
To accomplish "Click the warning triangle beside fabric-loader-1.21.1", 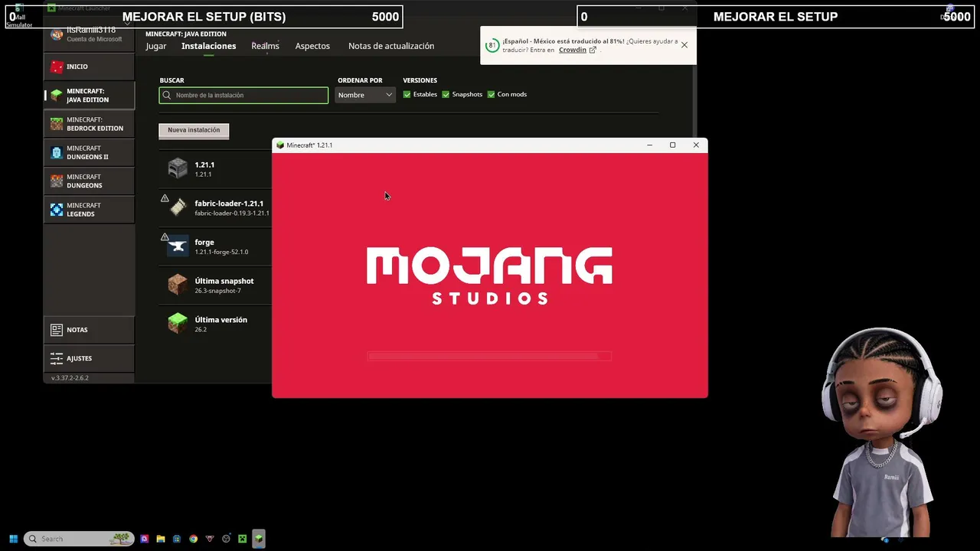I will coord(165,198).
